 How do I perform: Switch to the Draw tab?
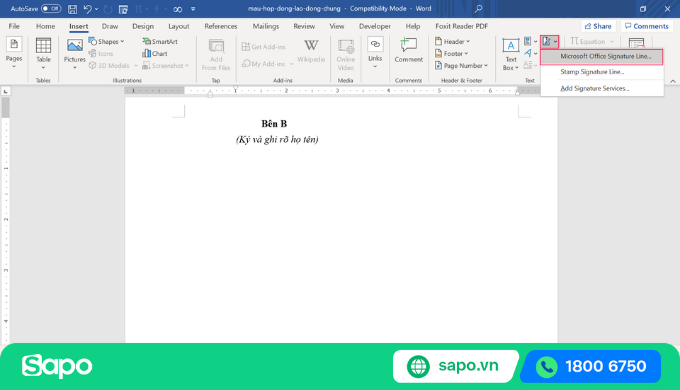coord(110,26)
